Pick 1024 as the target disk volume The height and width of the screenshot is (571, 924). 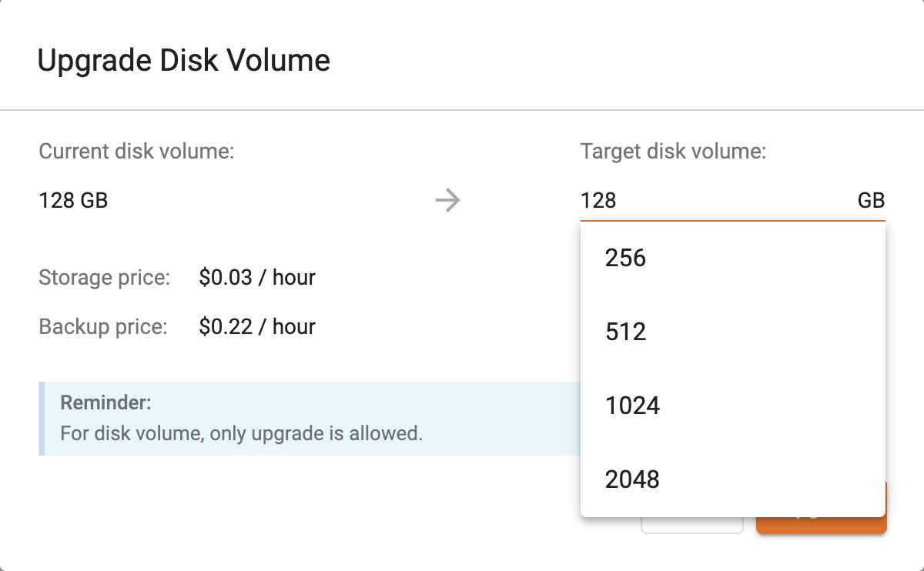coord(632,406)
